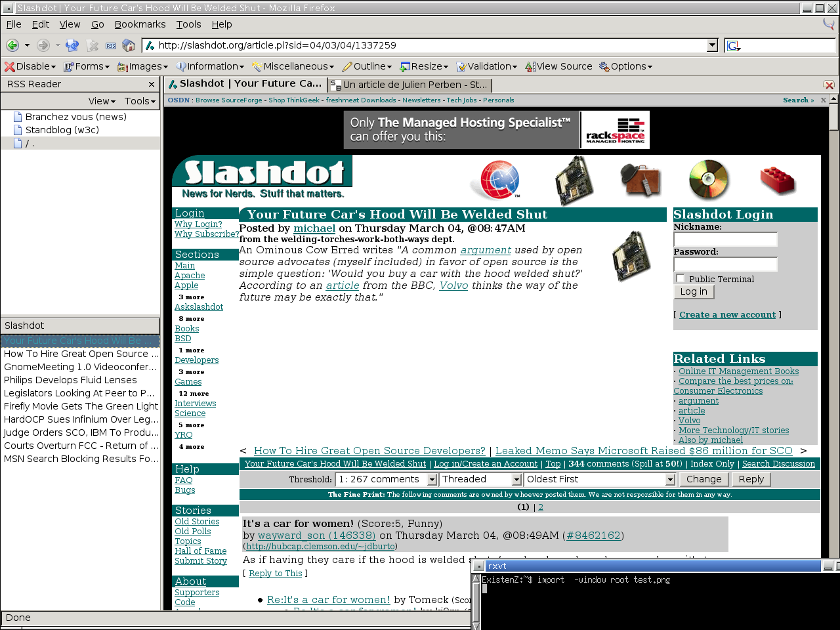Select Philips Develops Fluid Lenses in the RSS sidebar
The height and width of the screenshot is (630, 840).
(80, 380)
